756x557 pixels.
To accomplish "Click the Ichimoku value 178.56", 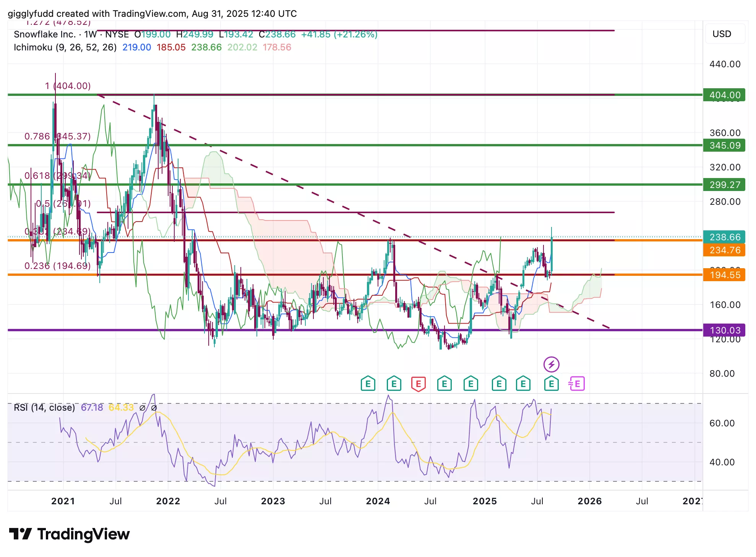I will 277,47.
